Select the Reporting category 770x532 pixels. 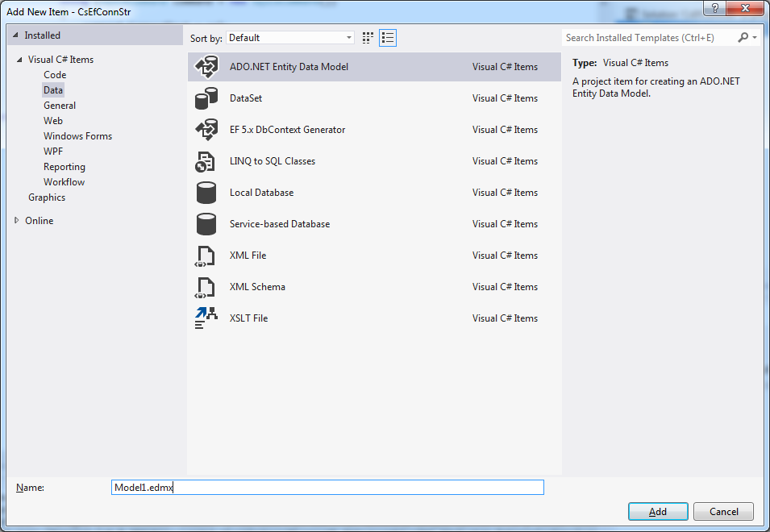click(65, 167)
